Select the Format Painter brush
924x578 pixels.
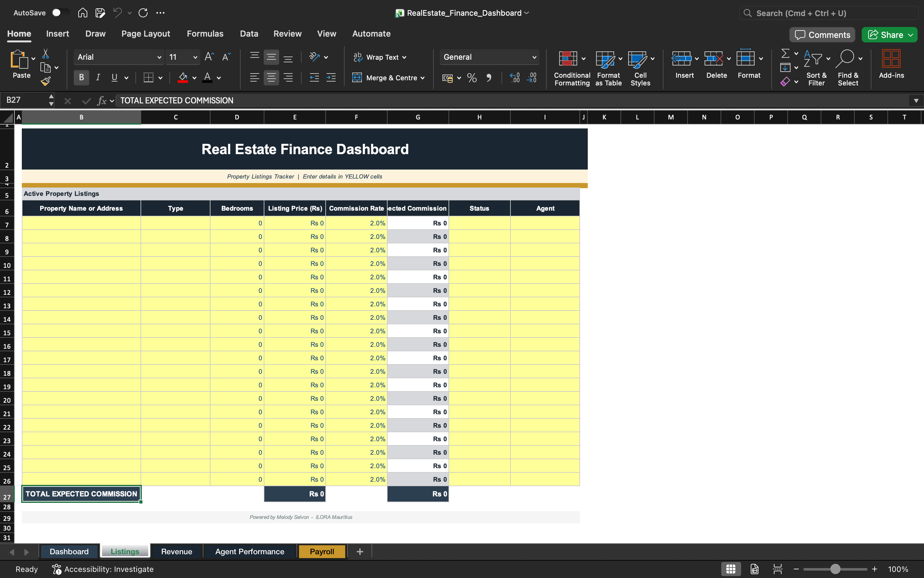[x=46, y=81]
